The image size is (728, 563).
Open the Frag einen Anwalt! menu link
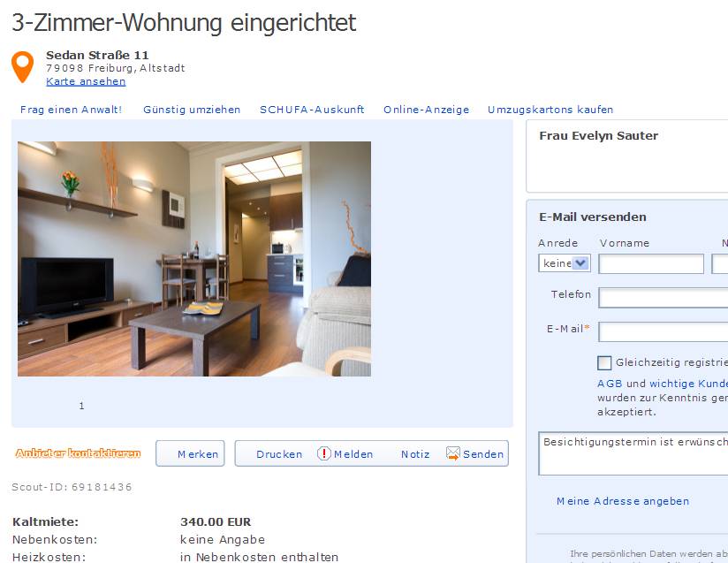pos(71,110)
